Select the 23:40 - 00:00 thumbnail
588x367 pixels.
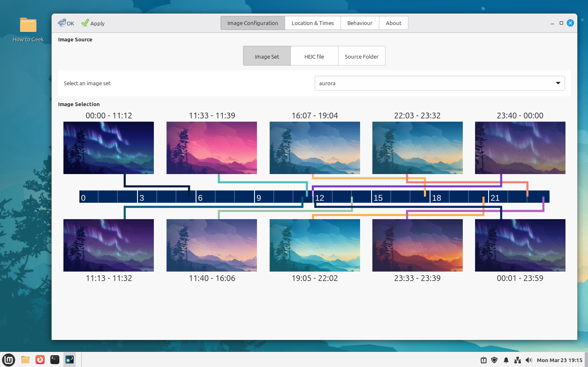pos(520,148)
